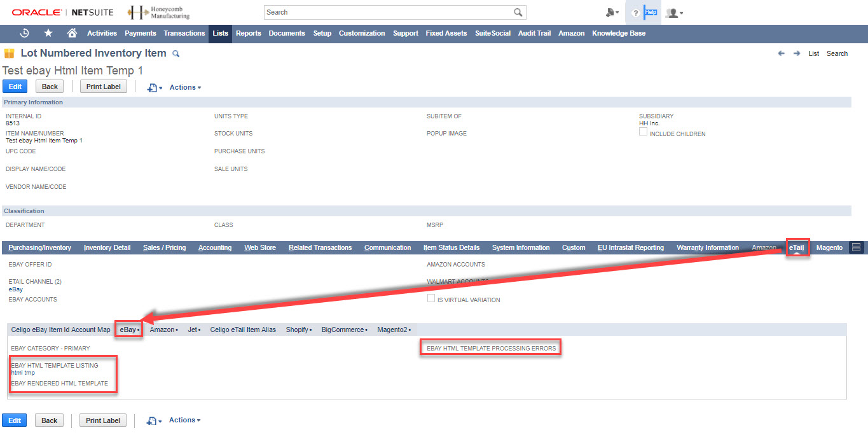
Task: Switch to the Related Transactions subtab
Action: pos(320,247)
